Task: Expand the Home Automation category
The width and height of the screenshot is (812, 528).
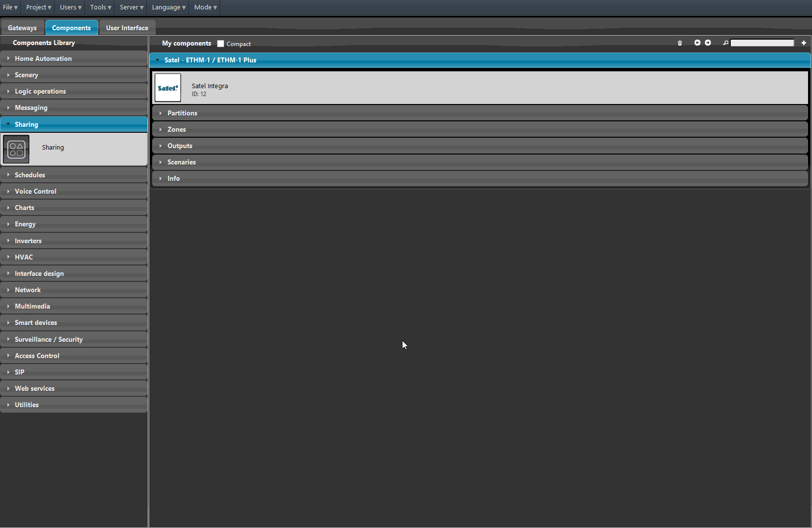Action: click(x=74, y=58)
